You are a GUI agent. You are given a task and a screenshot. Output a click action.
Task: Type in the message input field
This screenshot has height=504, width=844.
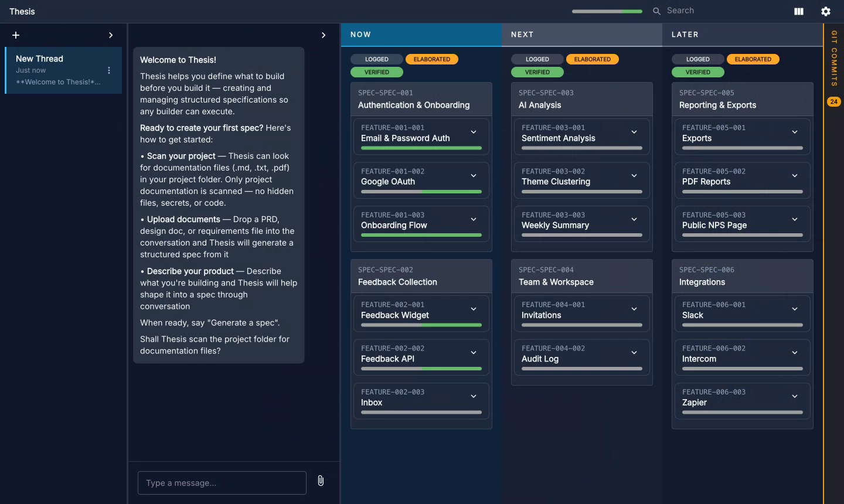click(222, 483)
